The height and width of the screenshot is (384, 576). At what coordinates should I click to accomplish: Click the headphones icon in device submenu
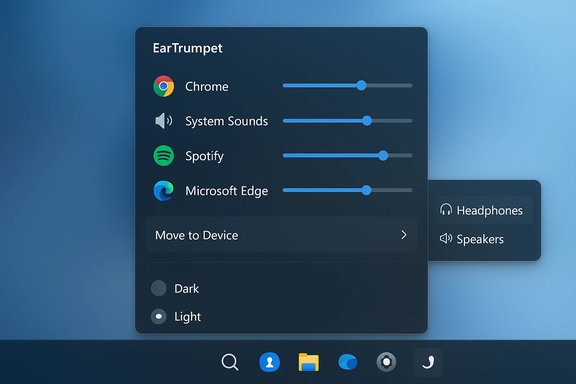[x=446, y=209]
